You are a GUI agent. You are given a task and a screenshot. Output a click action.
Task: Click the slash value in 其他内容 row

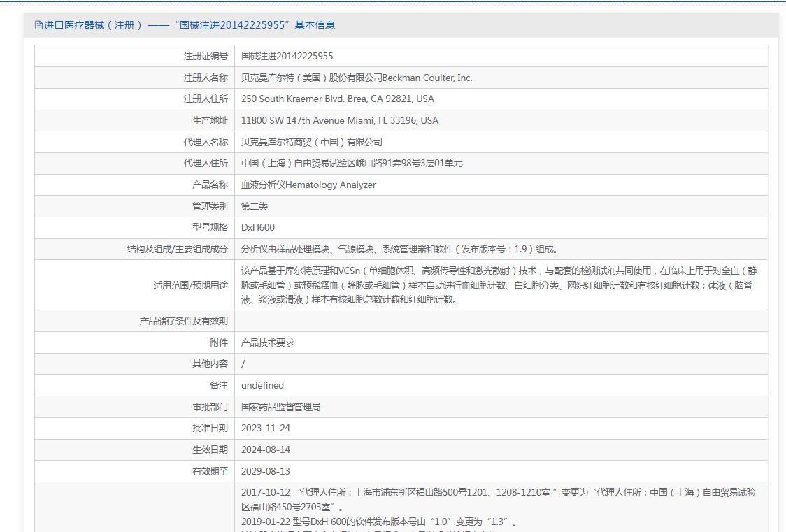tap(243, 364)
